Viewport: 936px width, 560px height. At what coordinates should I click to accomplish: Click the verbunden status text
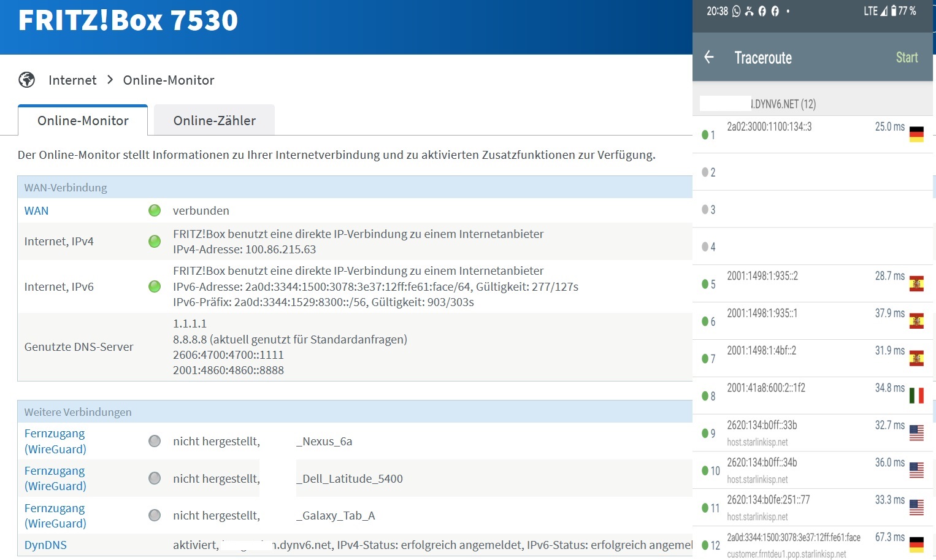pyautogui.click(x=201, y=210)
